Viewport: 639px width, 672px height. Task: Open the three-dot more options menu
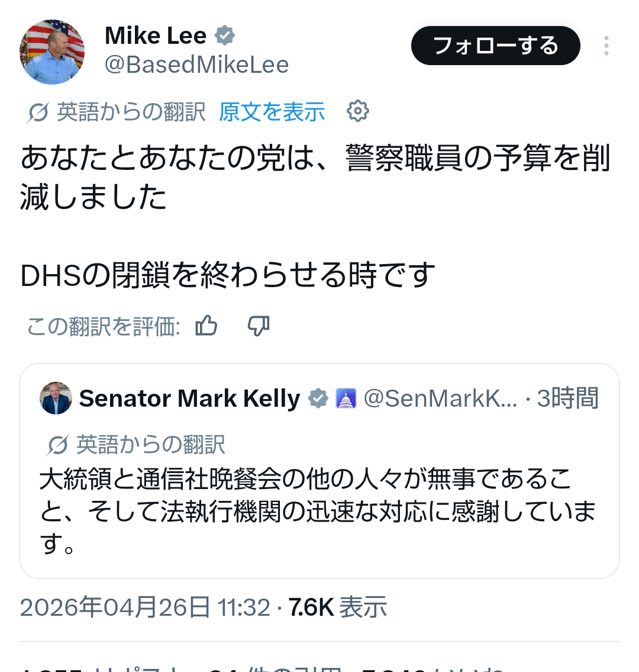click(x=606, y=46)
